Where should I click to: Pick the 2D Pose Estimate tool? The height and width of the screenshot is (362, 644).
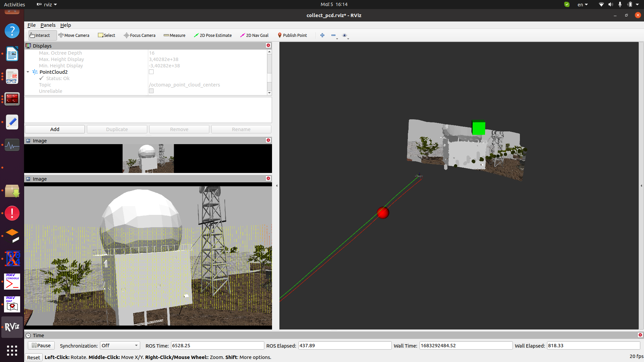click(x=213, y=35)
